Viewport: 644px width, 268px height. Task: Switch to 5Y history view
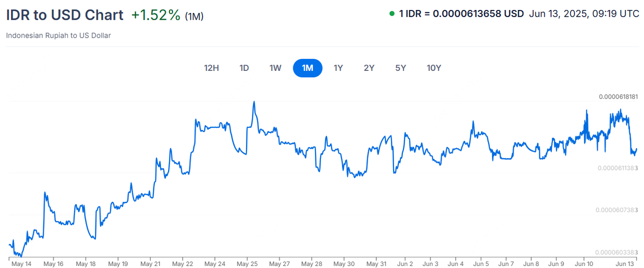click(x=400, y=68)
